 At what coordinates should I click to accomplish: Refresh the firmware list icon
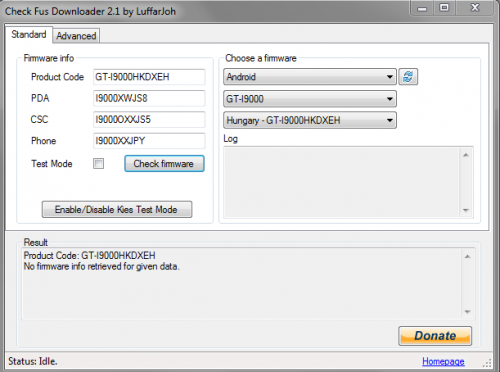click(x=408, y=77)
